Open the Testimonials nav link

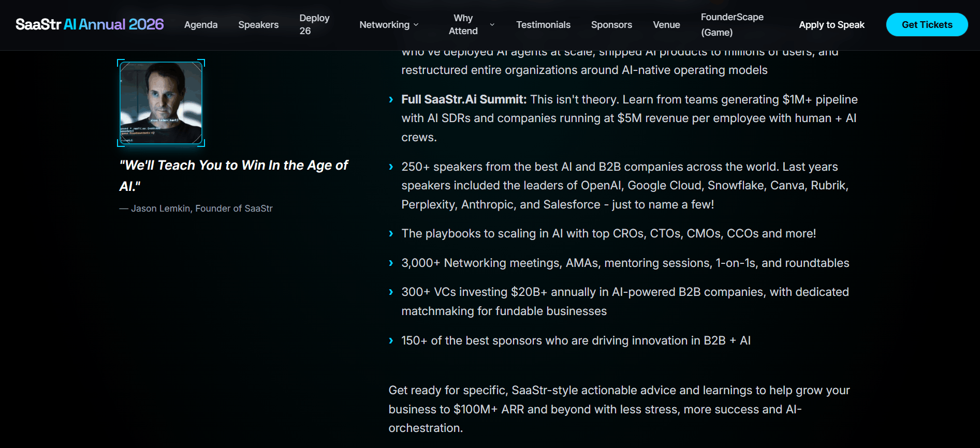coord(543,25)
